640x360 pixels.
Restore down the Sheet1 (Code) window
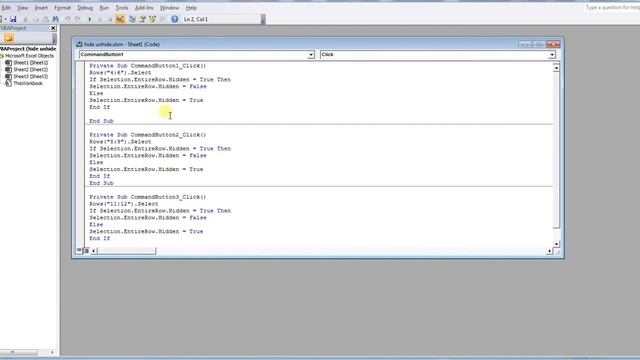pos(539,44)
